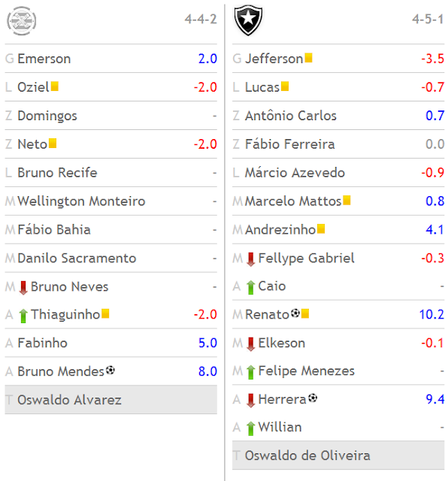The height and width of the screenshot is (481, 448).
Task: Click the goal ball icon beside Bruno Mendes
Action: click(110, 370)
